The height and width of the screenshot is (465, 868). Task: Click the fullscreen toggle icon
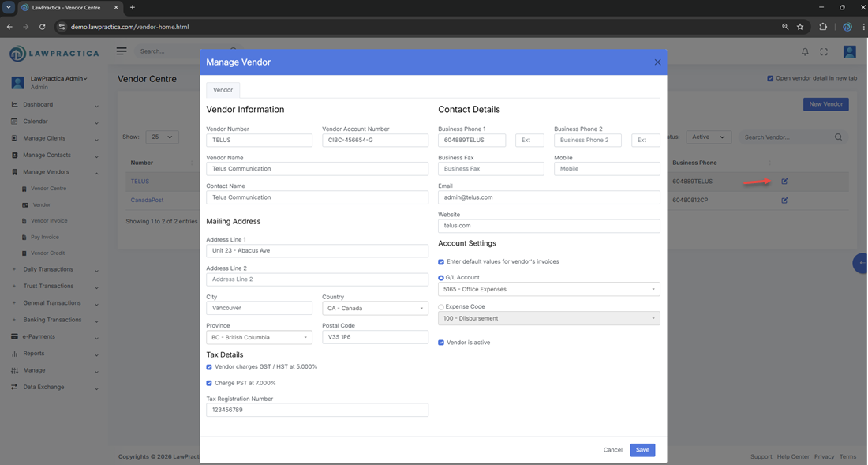(x=824, y=52)
